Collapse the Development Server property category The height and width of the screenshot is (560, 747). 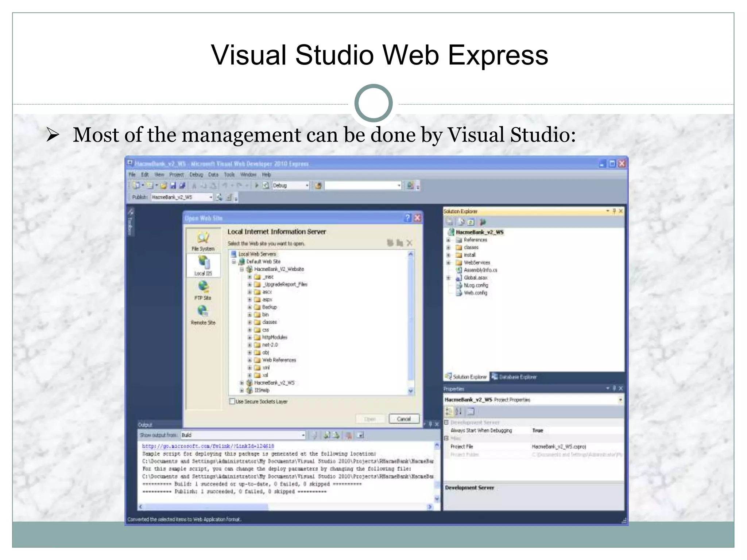[x=446, y=422]
